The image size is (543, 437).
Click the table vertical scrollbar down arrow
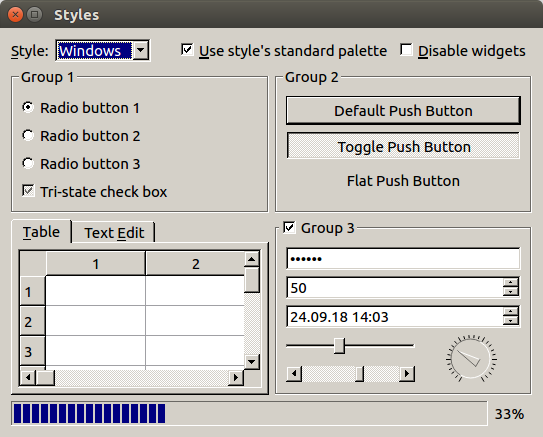(251, 362)
